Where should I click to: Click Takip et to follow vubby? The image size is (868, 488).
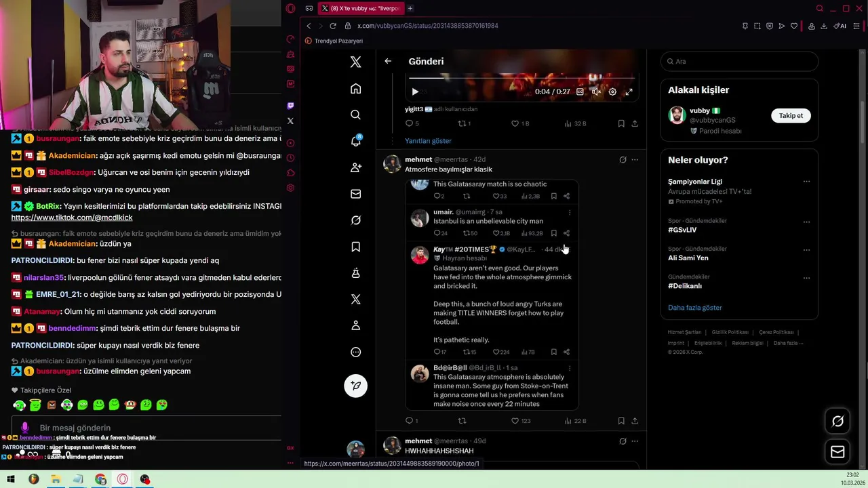point(791,115)
